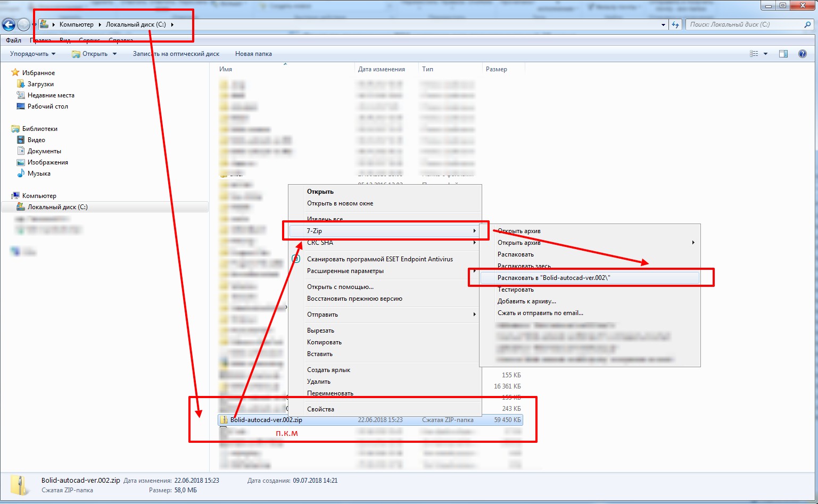Click Записать на оптический диск button
818x504 pixels.
pyautogui.click(x=176, y=54)
